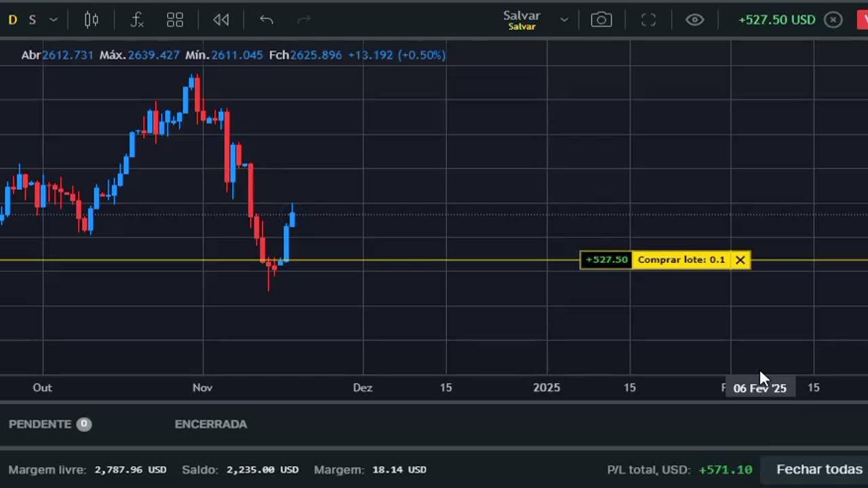Open the chart layout grid selector
Image resolution: width=868 pixels, height=488 pixels.
click(x=175, y=20)
